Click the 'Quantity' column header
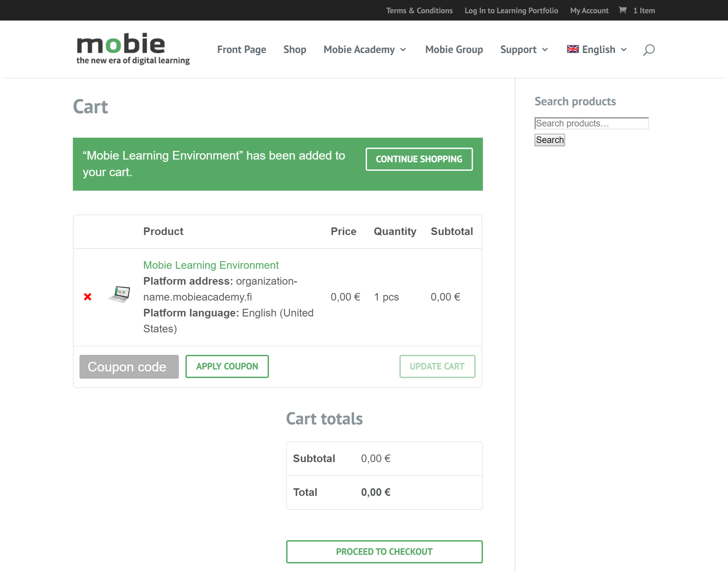The width and height of the screenshot is (728, 572). (395, 232)
